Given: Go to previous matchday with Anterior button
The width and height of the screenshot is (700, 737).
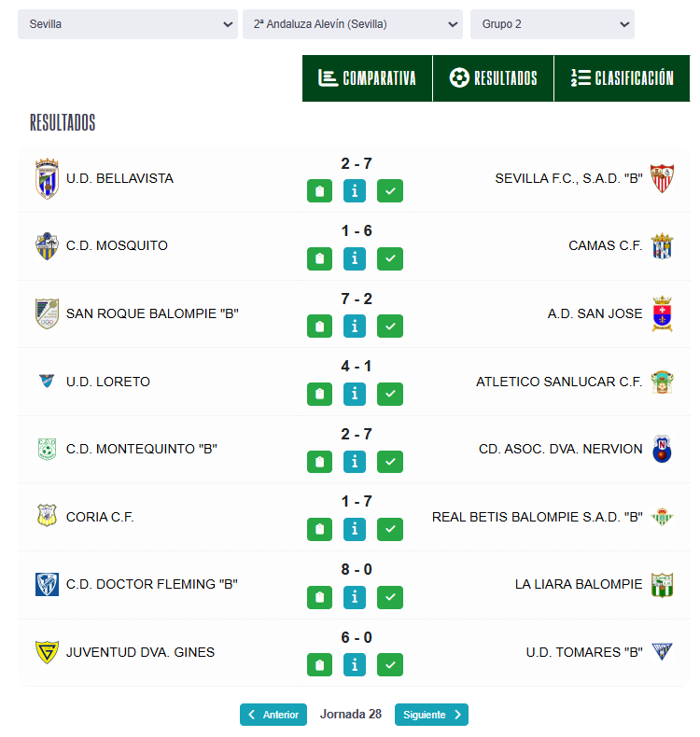Looking at the screenshot, I should pos(273,715).
